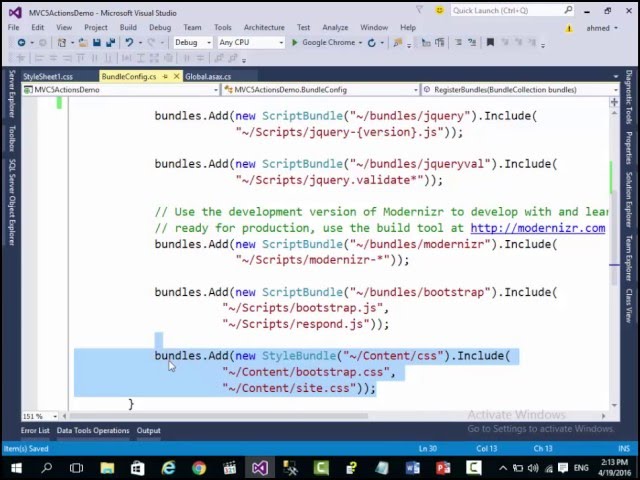Open the Analyze menu
The width and height of the screenshot is (640, 480).
335,27
